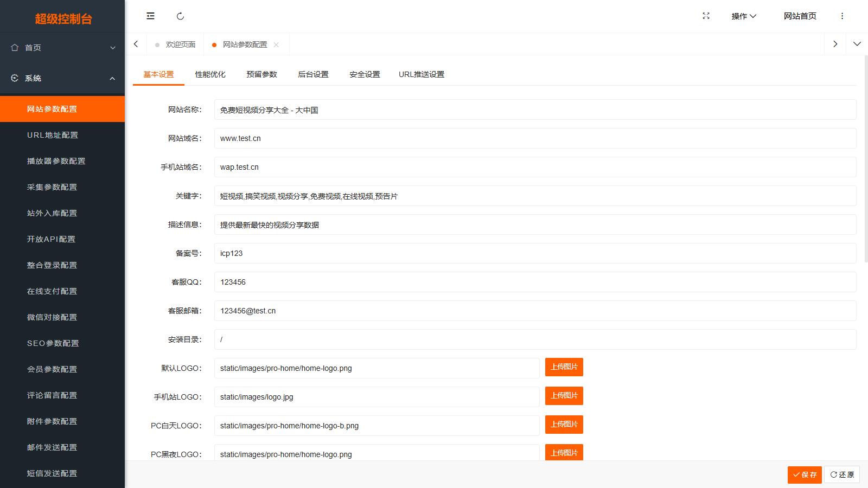Click 还原 to restore defaults
This screenshot has width=868, height=488.
coord(841,474)
